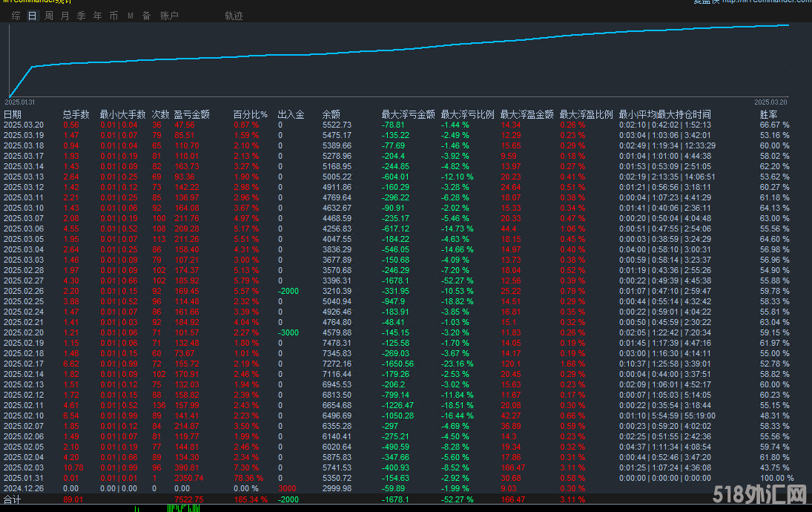
Task: Click date cell 2025.02.20
Action: (x=24, y=332)
